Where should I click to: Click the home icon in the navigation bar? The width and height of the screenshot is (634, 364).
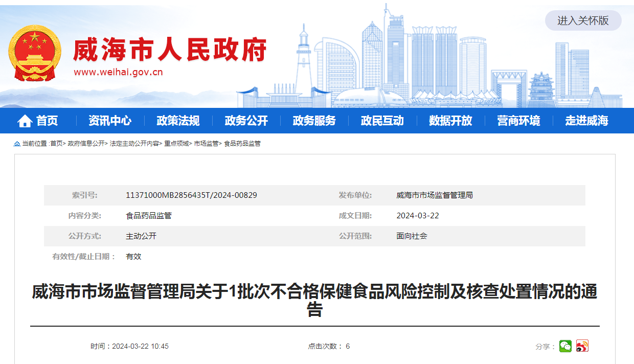click(25, 121)
